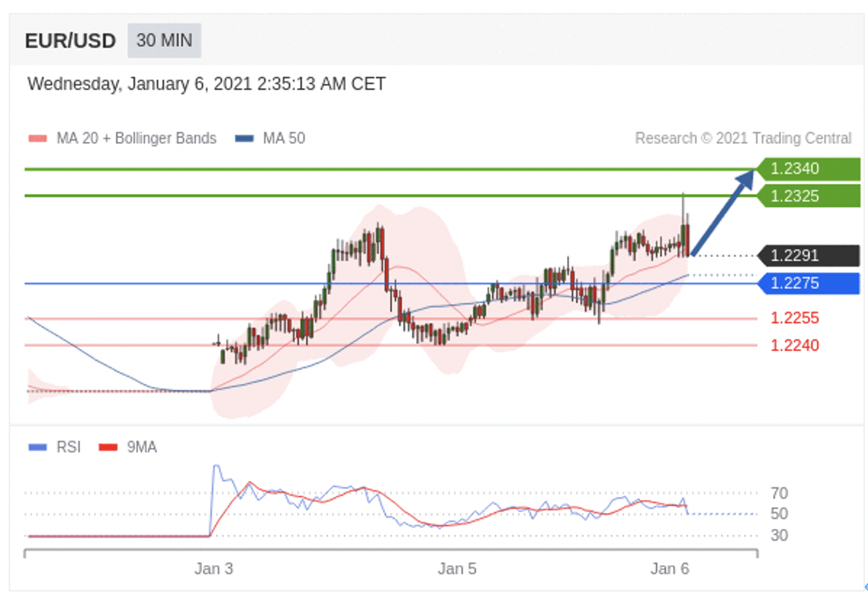Screen dimensions: 868x598
Task: Click the MA 20 + Bollinger Bands legend label
Action: pos(136,138)
